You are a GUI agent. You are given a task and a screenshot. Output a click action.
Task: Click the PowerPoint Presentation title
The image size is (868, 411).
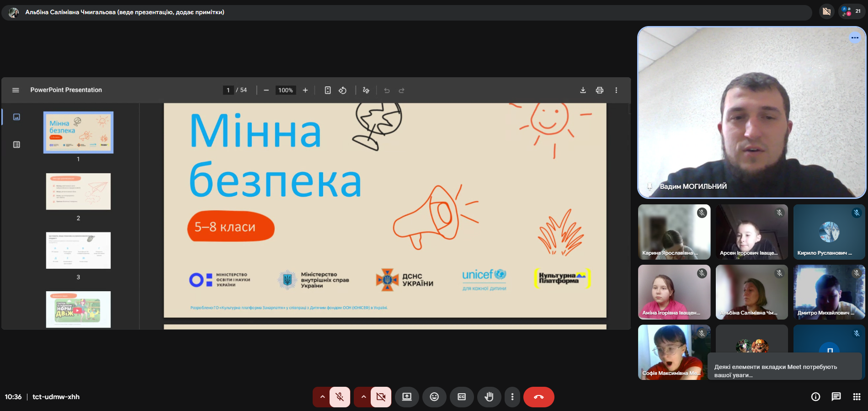tap(66, 90)
